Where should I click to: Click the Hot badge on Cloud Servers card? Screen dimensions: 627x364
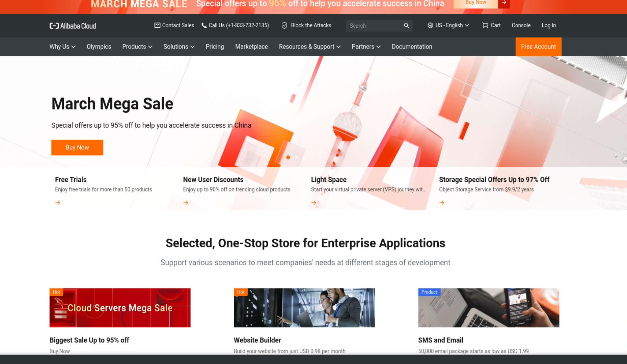pos(56,292)
